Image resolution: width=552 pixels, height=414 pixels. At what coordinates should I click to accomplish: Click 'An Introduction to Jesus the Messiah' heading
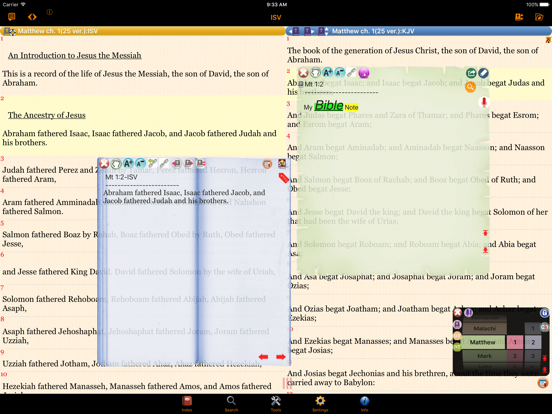coord(75,55)
